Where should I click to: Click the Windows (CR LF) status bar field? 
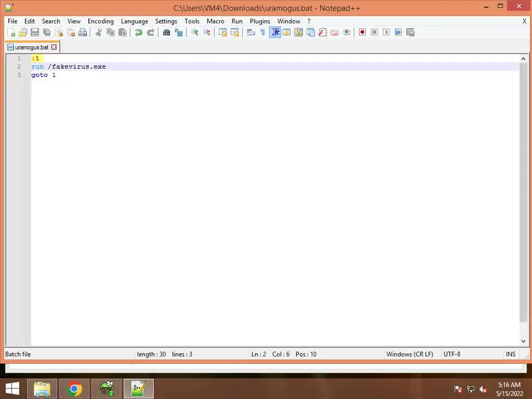point(410,354)
